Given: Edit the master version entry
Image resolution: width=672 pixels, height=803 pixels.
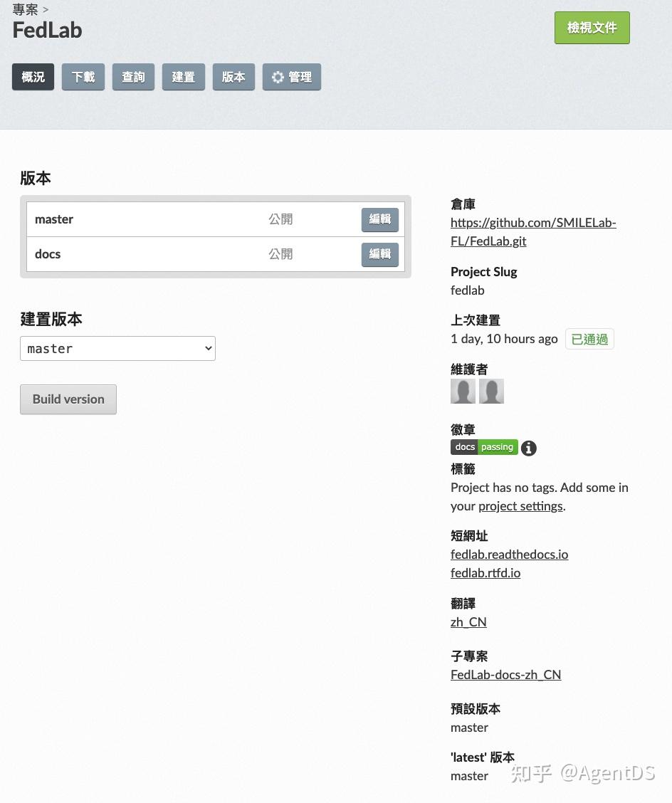Looking at the screenshot, I should coord(379,219).
